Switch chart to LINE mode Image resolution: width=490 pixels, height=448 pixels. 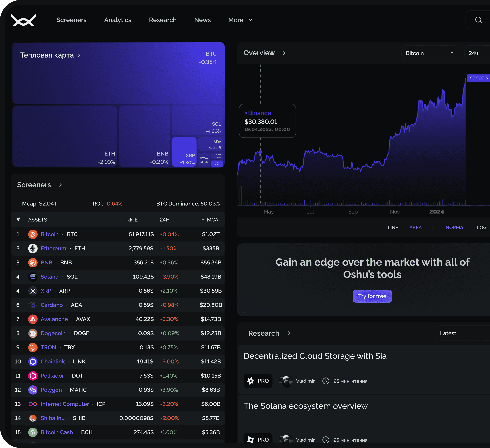click(393, 227)
